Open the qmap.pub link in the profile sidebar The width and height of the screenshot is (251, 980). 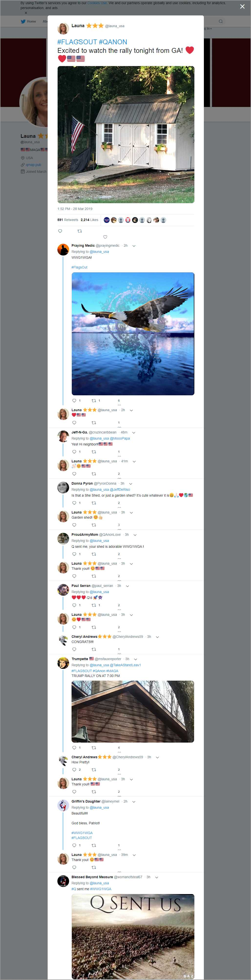33,165
